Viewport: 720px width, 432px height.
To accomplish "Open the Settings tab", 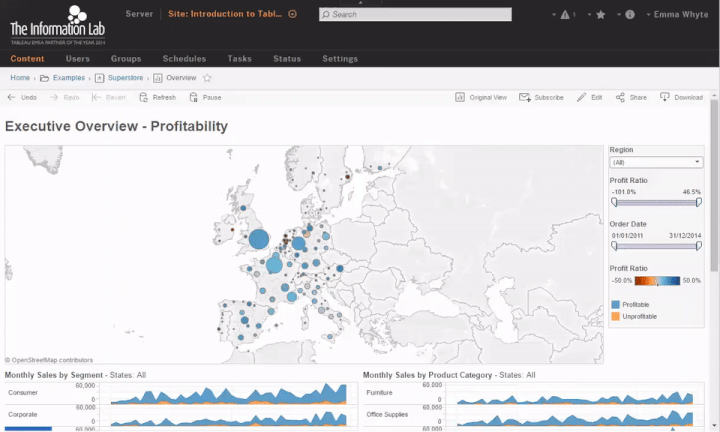I will pos(340,59).
